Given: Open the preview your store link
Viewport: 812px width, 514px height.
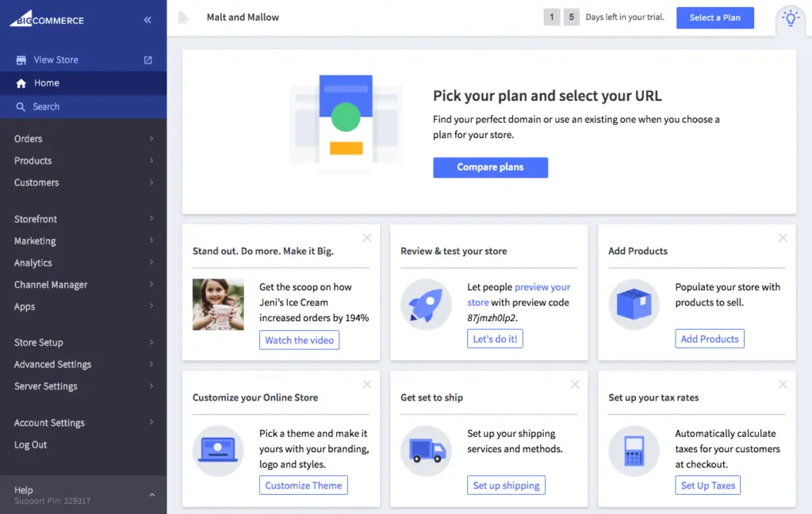Looking at the screenshot, I should pyautogui.click(x=542, y=287).
